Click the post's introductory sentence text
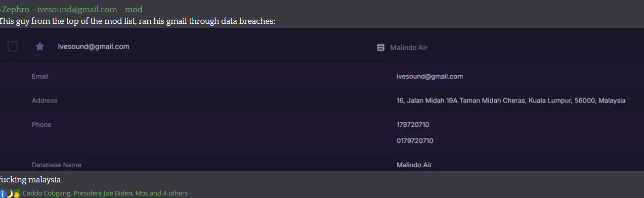This screenshot has height=198, width=644. click(x=138, y=21)
